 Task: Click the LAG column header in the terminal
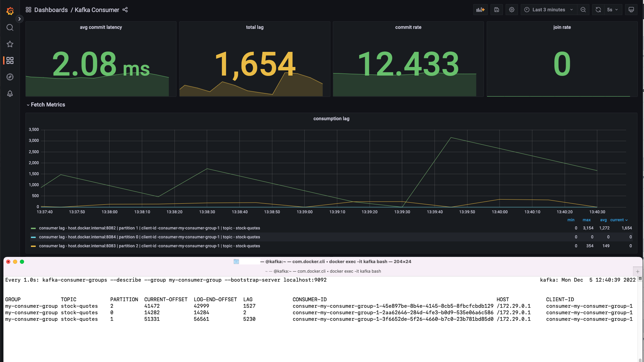tap(248, 299)
